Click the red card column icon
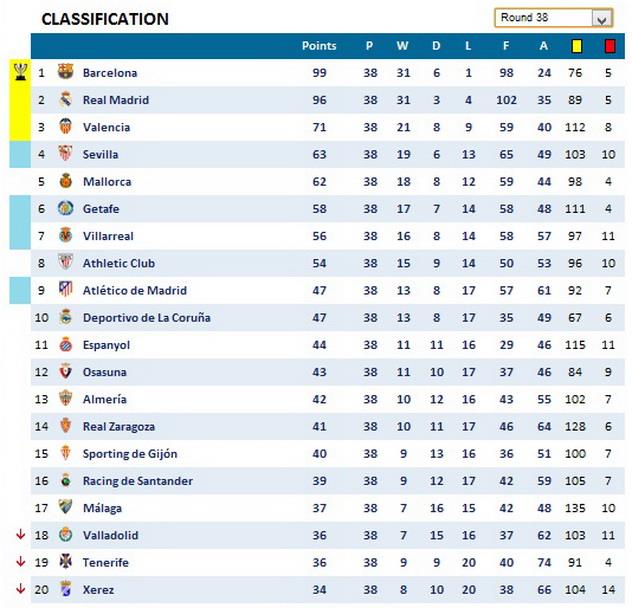632x608 pixels. point(609,46)
